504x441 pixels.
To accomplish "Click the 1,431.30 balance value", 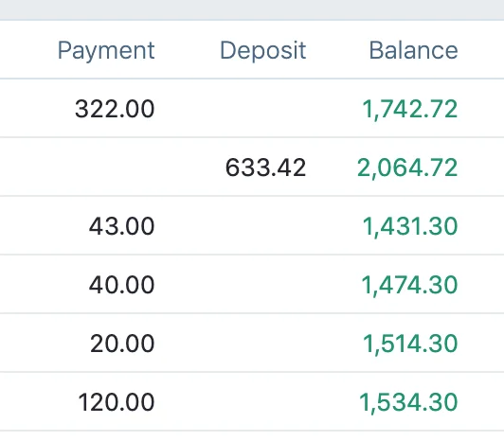I will pos(410,226).
